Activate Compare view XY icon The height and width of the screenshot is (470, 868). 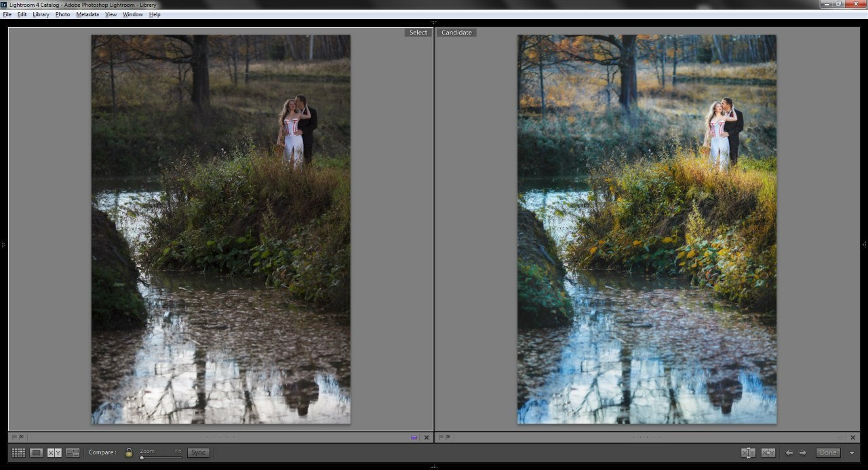54,452
